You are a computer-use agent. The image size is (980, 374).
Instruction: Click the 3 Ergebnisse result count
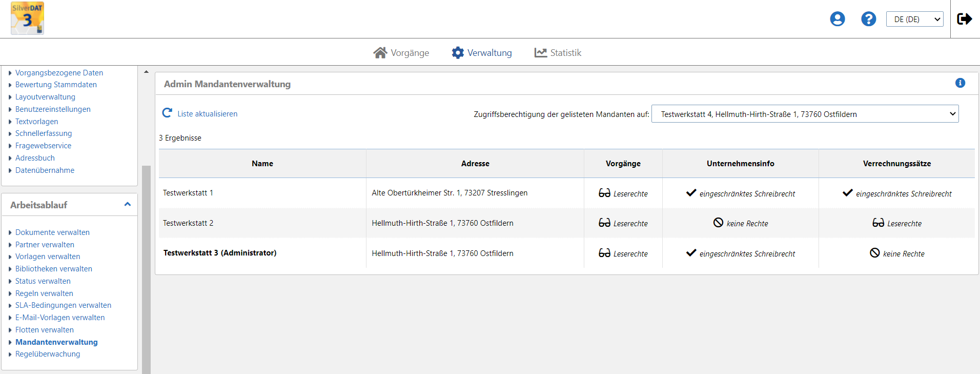180,138
